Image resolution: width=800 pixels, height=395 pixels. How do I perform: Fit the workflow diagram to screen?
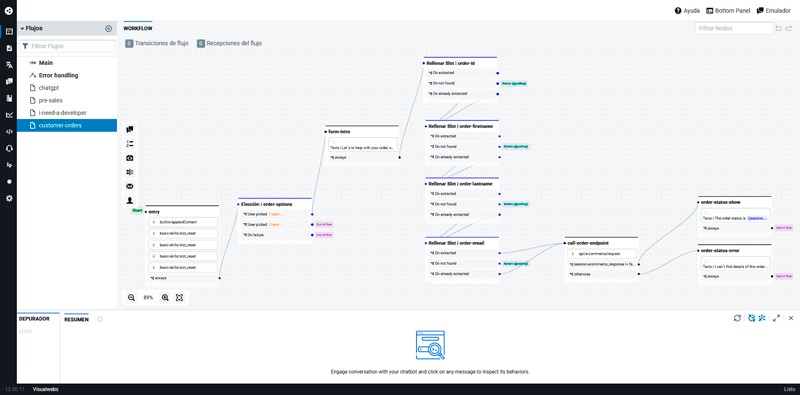(180, 298)
